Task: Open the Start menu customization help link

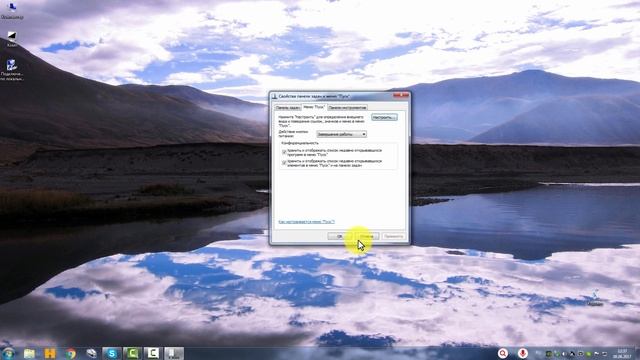Action: pos(306,222)
